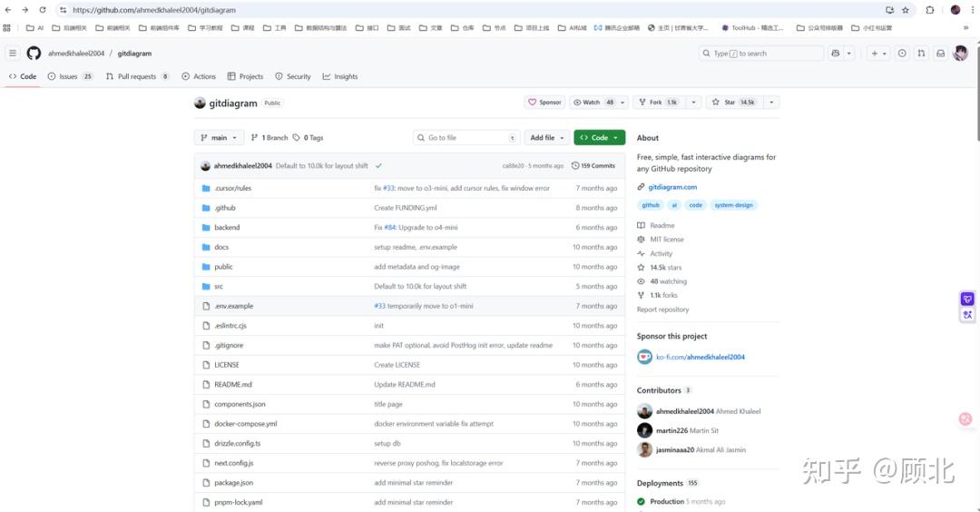Viewport: 980px width, 512px height.
Task: Expand the main branch dropdown
Action: pyautogui.click(x=219, y=138)
